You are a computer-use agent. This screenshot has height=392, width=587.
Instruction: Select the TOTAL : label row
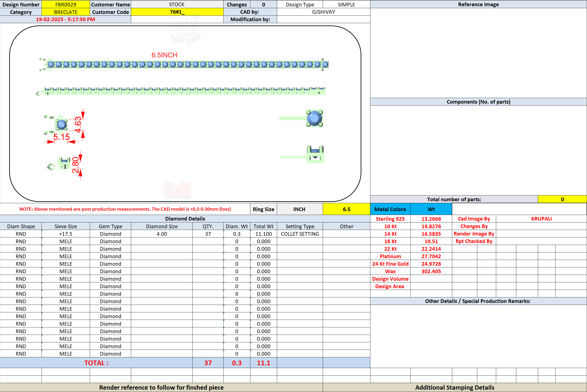click(x=96, y=363)
